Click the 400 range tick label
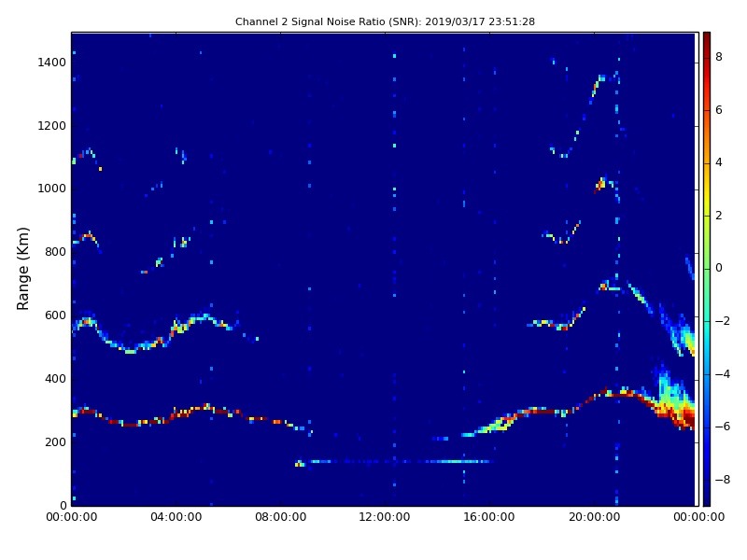747x560 pixels. pyautogui.click(x=55, y=379)
